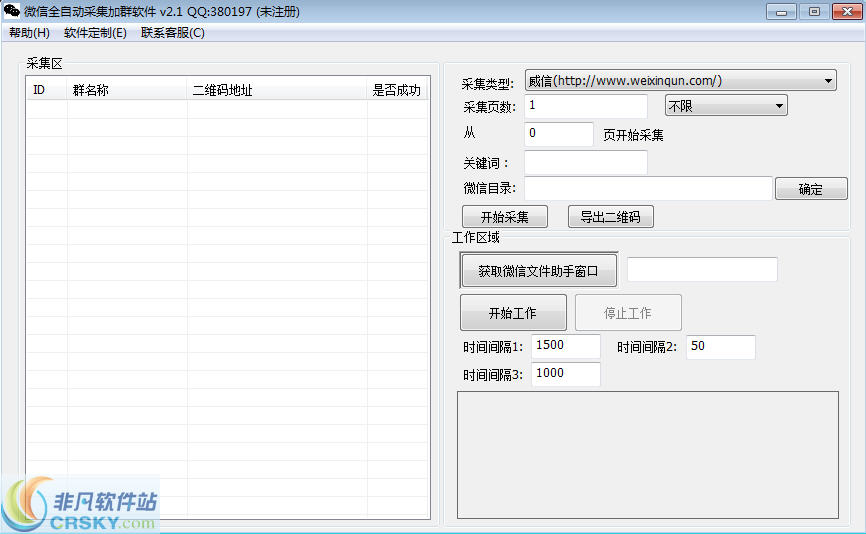Click the 时间间隔2 field showing 50
This screenshot has width=866, height=534.
pos(720,347)
